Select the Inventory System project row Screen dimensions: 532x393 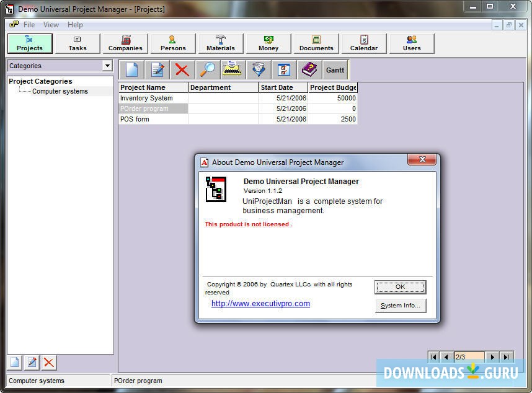238,98
